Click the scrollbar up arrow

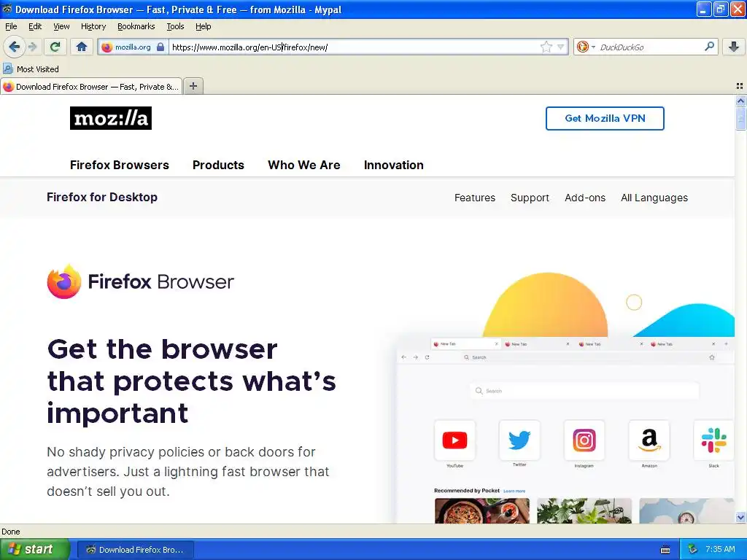point(740,101)
